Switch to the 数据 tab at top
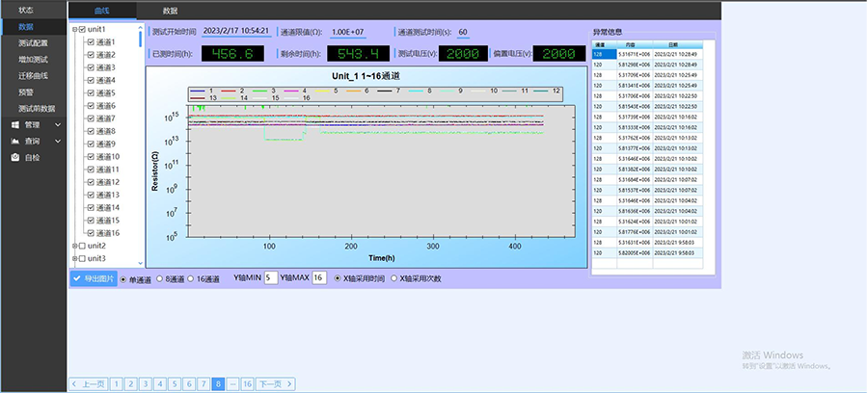 pyautogui.click(x=170, y=10)
